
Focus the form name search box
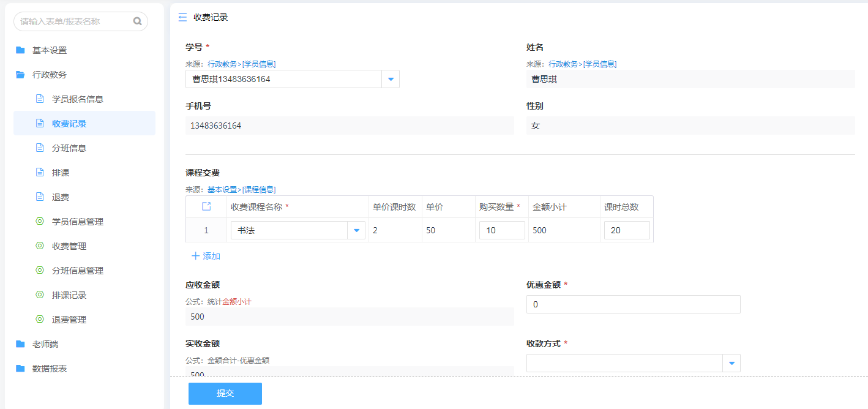pos(75,21)
